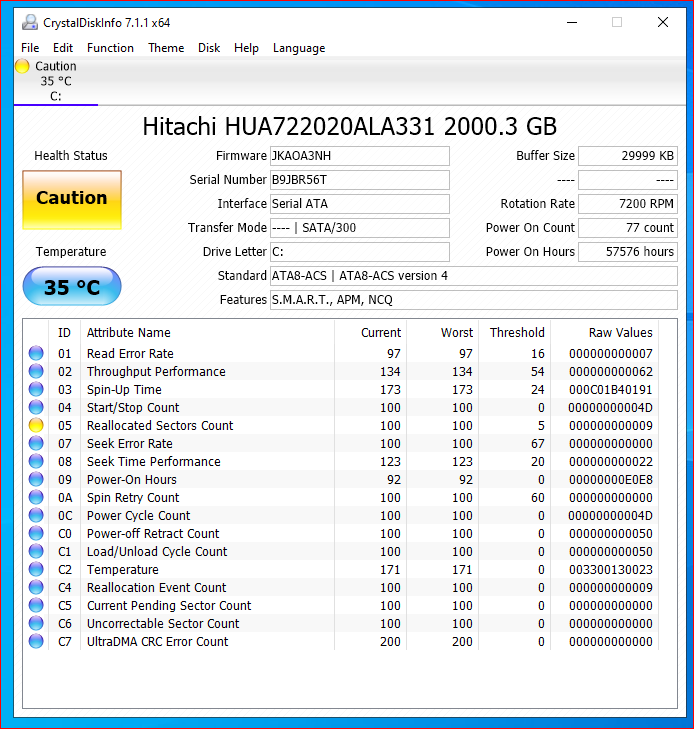Image resolution: width=694 pixels, height=729 pixels.
Task: Click threshold value 67 of Seek Error Rate
Action: pos(538,444)
